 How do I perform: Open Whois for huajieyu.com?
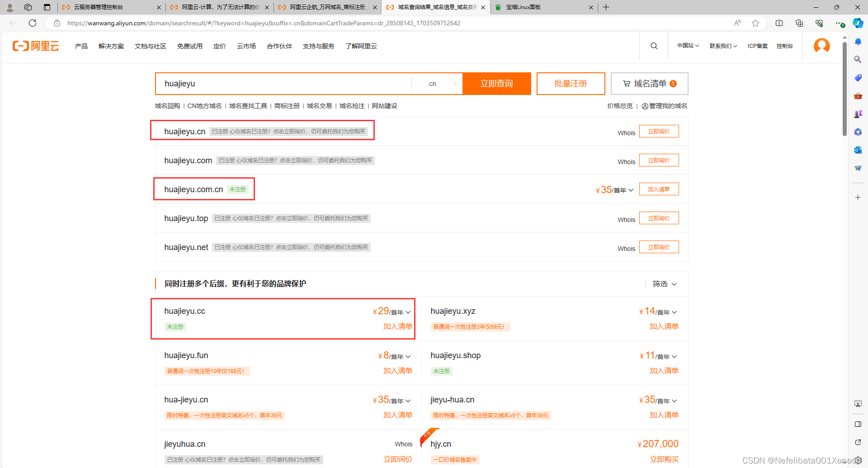coord(626,162)
